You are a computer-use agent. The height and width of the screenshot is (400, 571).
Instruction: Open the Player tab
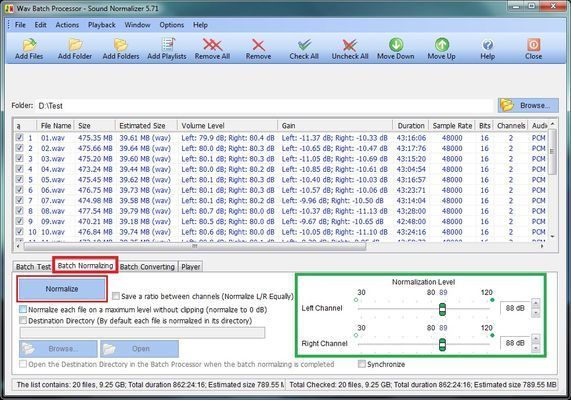(x=190, y=267)
